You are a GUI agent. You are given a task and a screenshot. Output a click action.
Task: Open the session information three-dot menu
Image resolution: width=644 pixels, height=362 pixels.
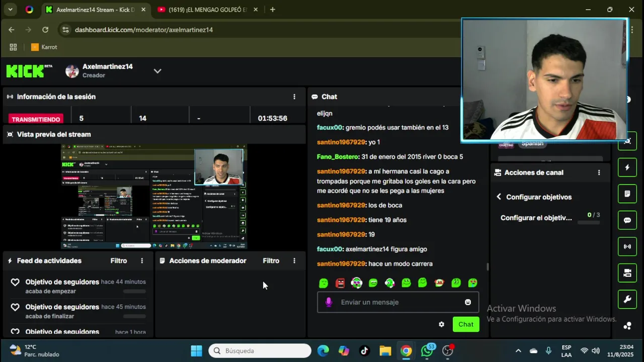coord(294,97)
